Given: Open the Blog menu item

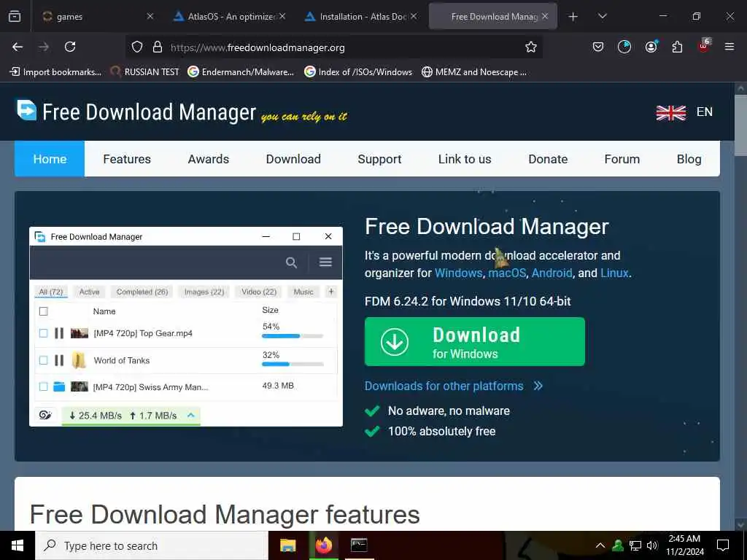Looking at the screenshot, I should pyautogui.click(x=689, y=159).
